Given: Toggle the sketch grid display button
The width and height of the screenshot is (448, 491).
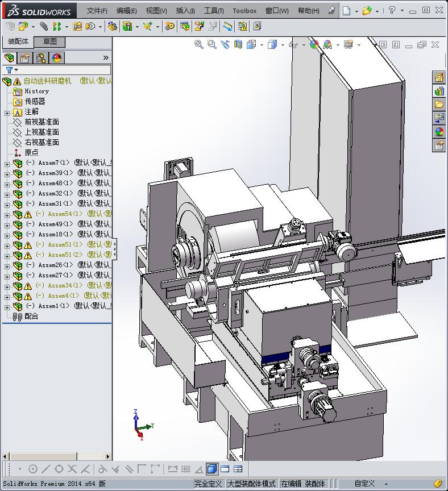Looking at the screenshot, I should tap(186, 469).
